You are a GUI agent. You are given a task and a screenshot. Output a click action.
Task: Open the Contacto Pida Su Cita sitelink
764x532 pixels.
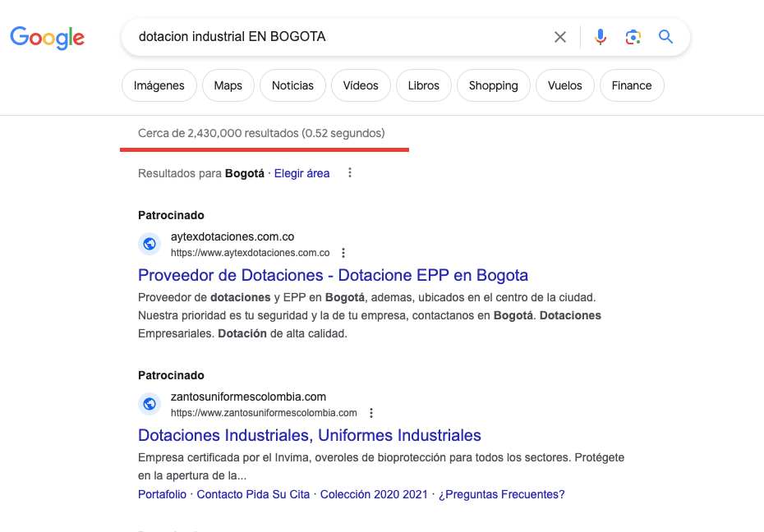click(x=253, y=494)
